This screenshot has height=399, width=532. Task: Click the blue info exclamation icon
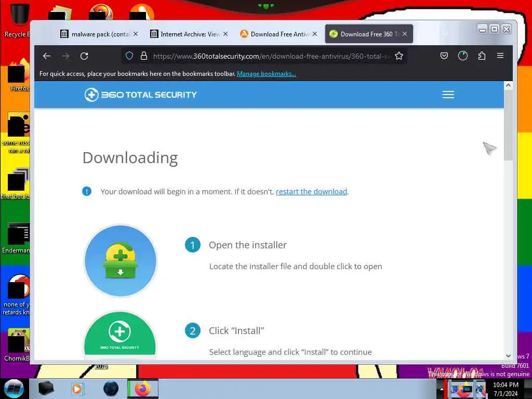click(x=87, y=191)
